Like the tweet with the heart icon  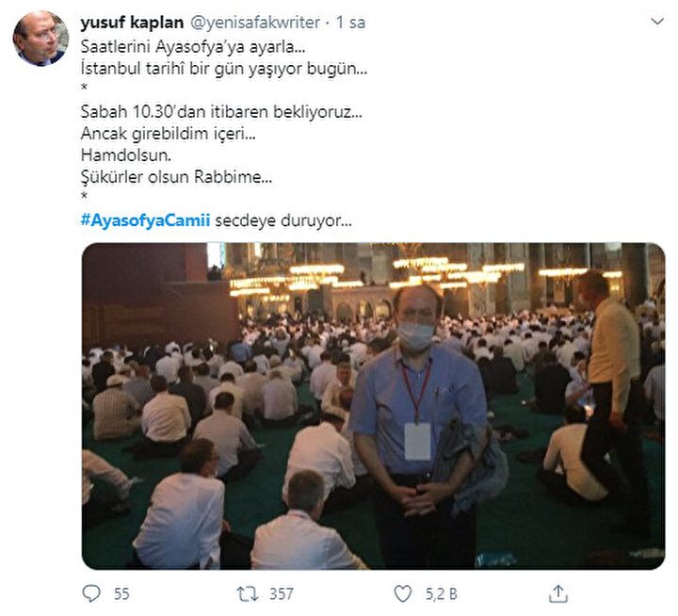[x=403, y=594]
